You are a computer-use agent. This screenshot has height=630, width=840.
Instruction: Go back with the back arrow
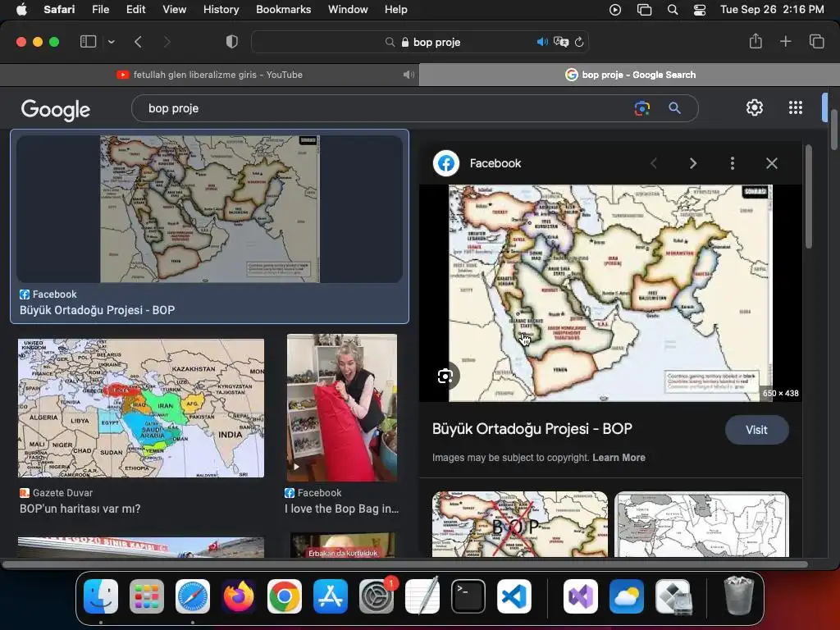click(x=138, y=42)
